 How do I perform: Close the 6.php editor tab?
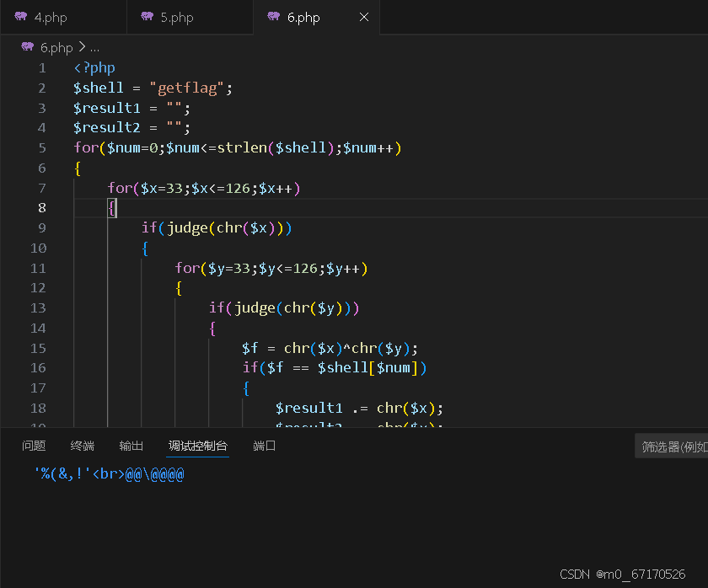[x=364, y=16]
